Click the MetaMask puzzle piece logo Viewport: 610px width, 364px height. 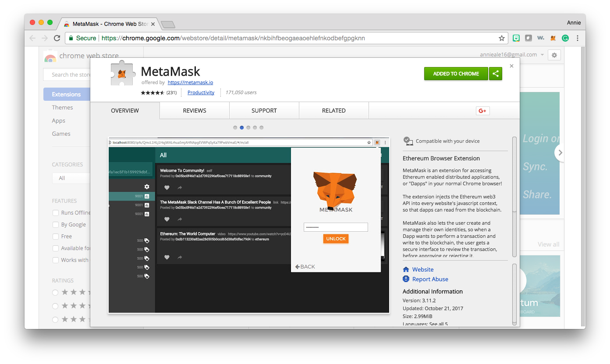(x=122, y=73)
